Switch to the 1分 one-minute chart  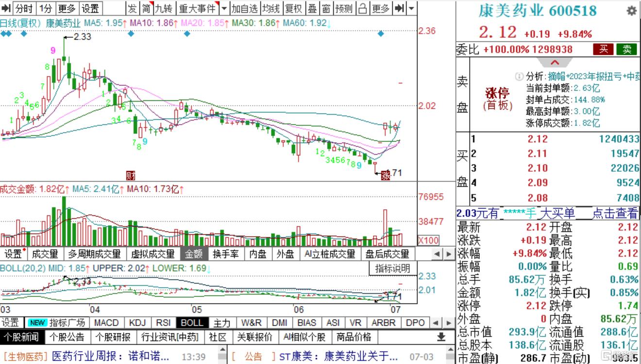point(45,8)
